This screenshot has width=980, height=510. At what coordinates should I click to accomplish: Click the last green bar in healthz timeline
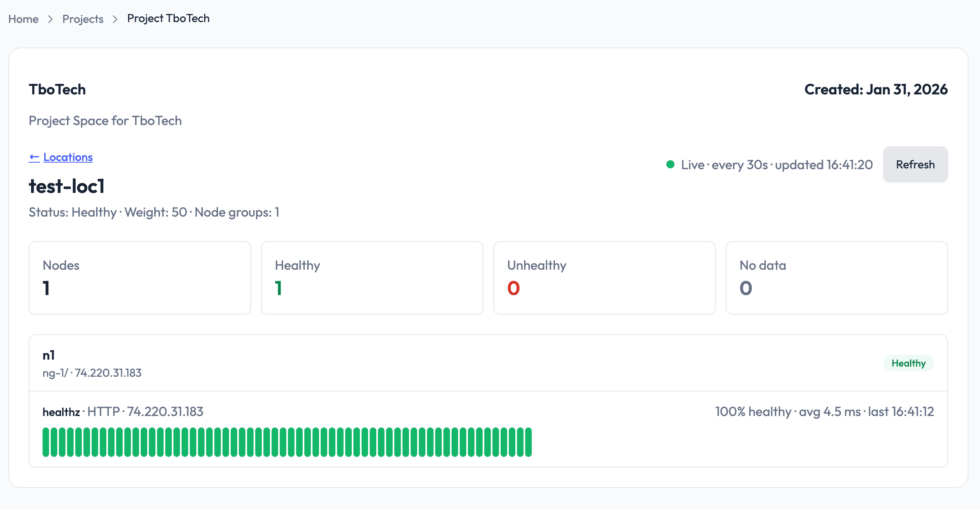pyautogui.click(x=528, y=442)
